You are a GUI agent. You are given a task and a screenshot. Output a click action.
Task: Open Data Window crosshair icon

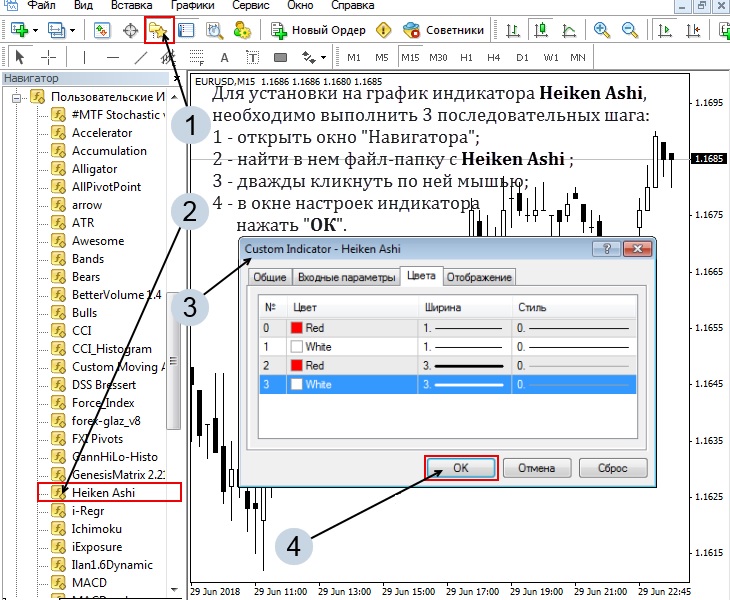click(130, 31)
